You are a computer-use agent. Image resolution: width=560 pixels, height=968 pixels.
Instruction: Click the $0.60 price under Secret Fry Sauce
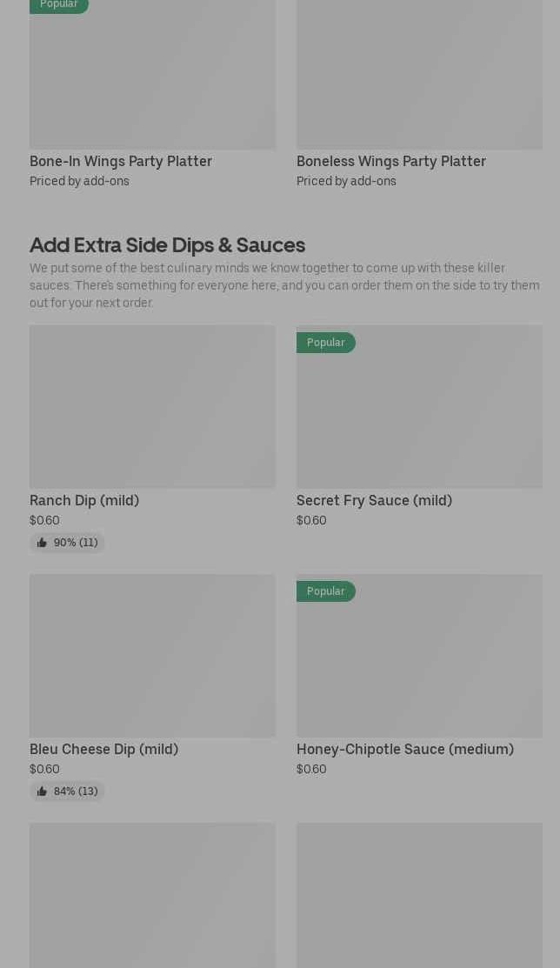click(311, 520)
